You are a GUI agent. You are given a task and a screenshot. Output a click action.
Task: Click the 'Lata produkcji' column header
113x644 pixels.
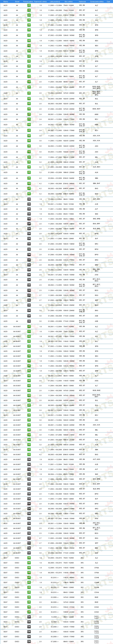55,1
